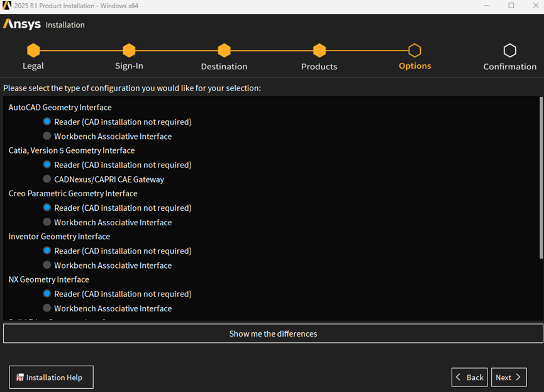
Task: Go to the Legal step label
Action: pyautogui.click(x=33, y=66)
